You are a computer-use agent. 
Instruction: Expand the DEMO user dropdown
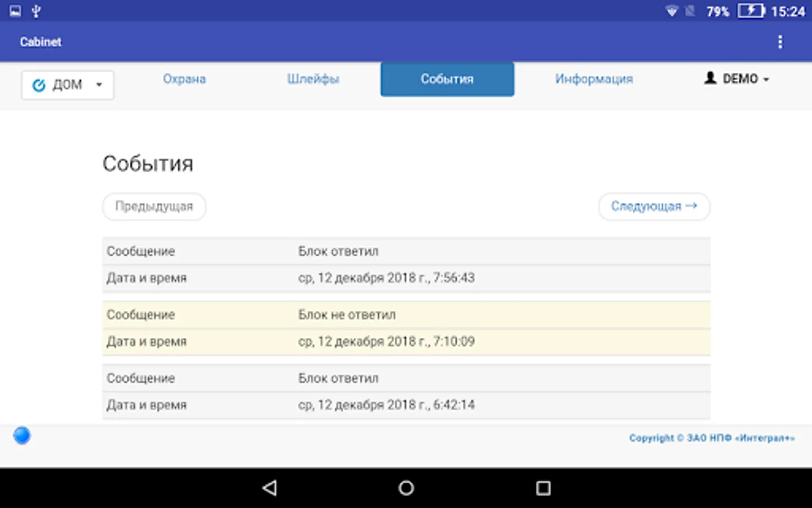point(736,78)
